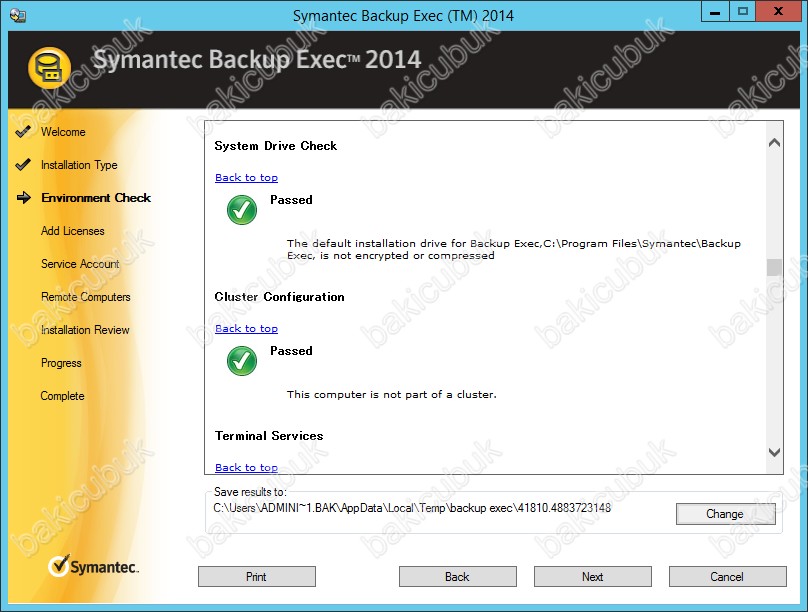The image size is (808, 612).
Task: Open Back to top link under Terminal Services
Action: pos(246,468)
